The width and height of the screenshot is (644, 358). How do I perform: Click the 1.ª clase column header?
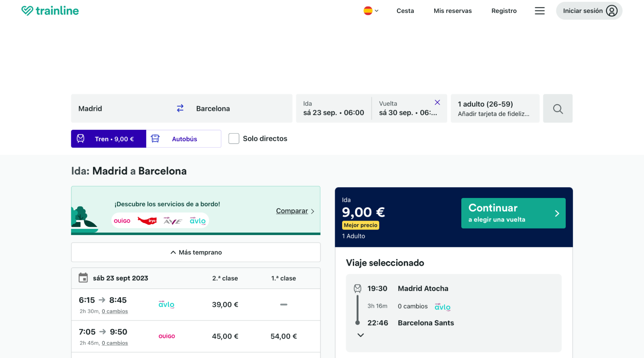284,278
